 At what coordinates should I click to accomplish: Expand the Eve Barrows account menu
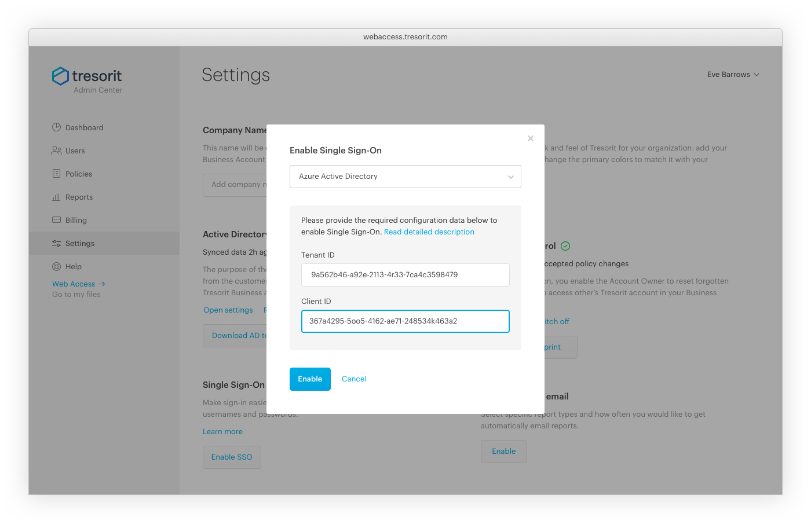click(x=733, y=74)
